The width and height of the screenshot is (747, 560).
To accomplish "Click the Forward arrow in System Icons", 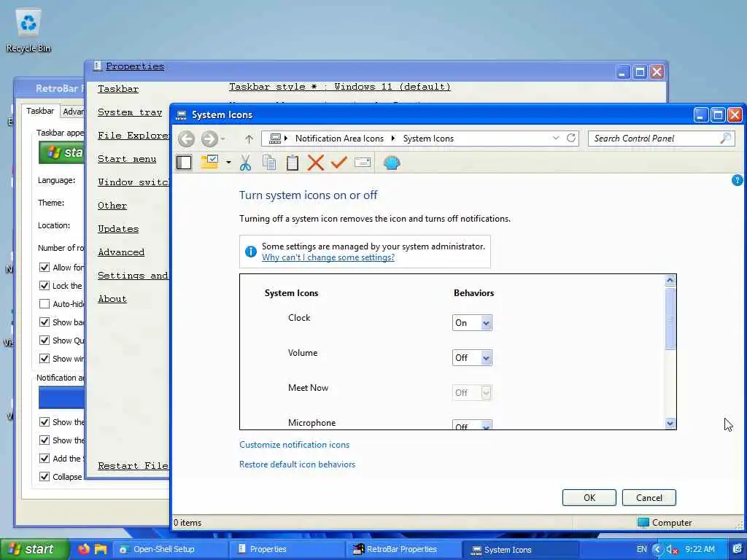I will point(209,139).
